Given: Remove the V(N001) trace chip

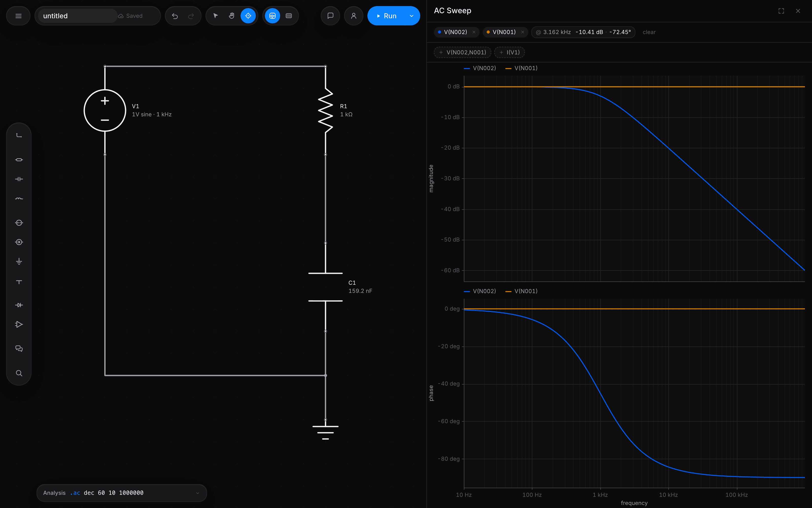Looking at the screenshot, I should (522, 32).
